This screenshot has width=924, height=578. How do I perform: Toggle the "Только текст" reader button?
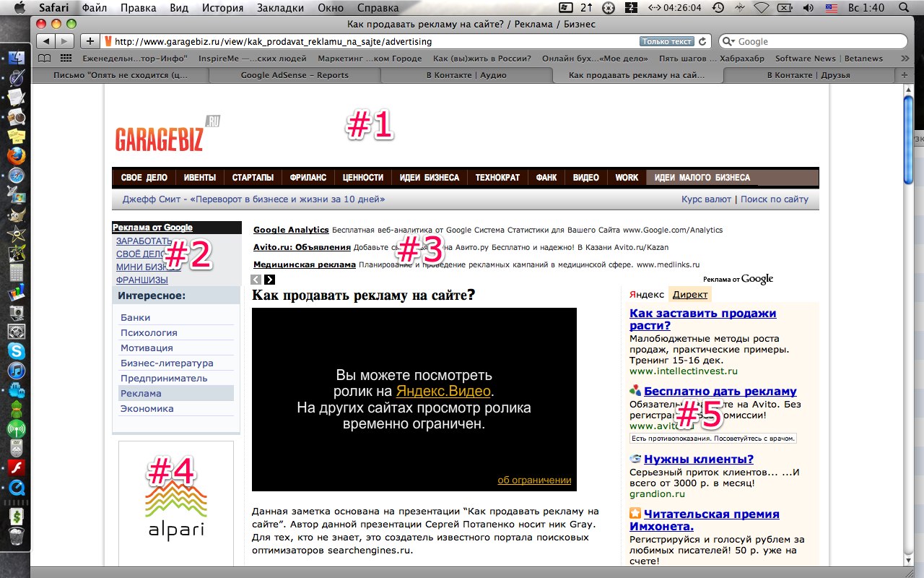[666, 42]
